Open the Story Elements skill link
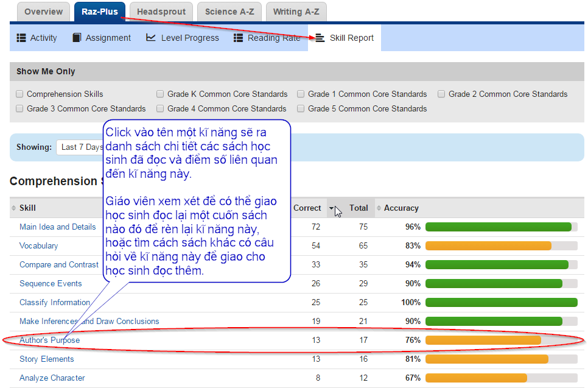The image size is (588, 388). click(x=47, y=359)
